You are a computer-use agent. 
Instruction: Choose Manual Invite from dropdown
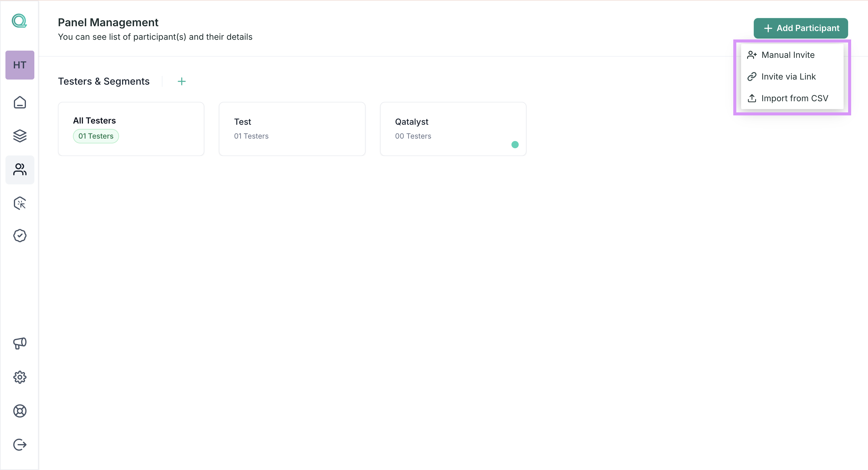click(792, 55)
